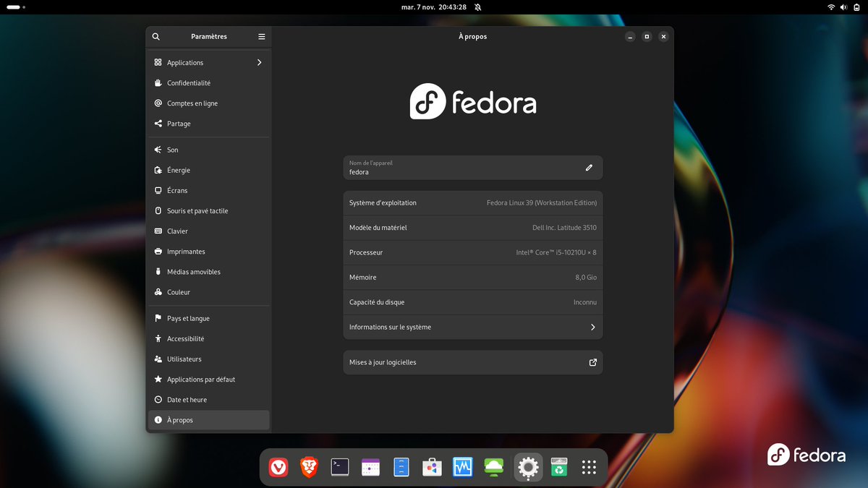Select the Processeur row
This screenshot has width=868, height=488.
[x=473, y=252]
